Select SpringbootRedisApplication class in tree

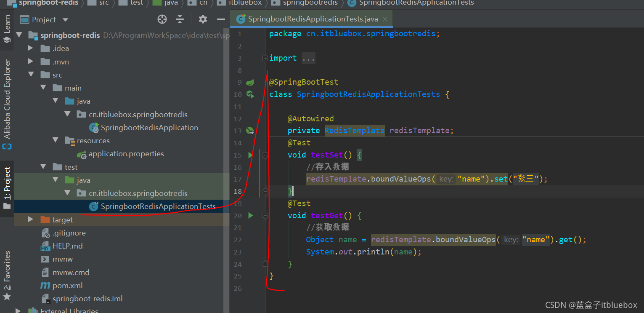(149, 128)
